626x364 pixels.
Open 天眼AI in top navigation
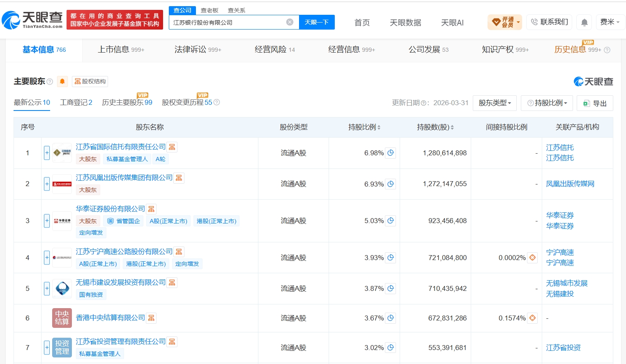tap(452, 23)
